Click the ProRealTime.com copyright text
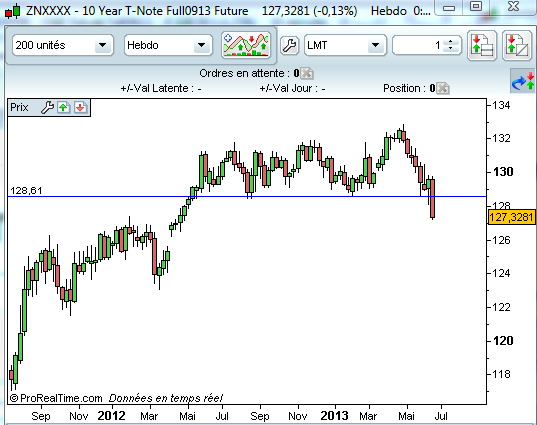This screenshot has width=537, height=425. [x=56, y=398]
